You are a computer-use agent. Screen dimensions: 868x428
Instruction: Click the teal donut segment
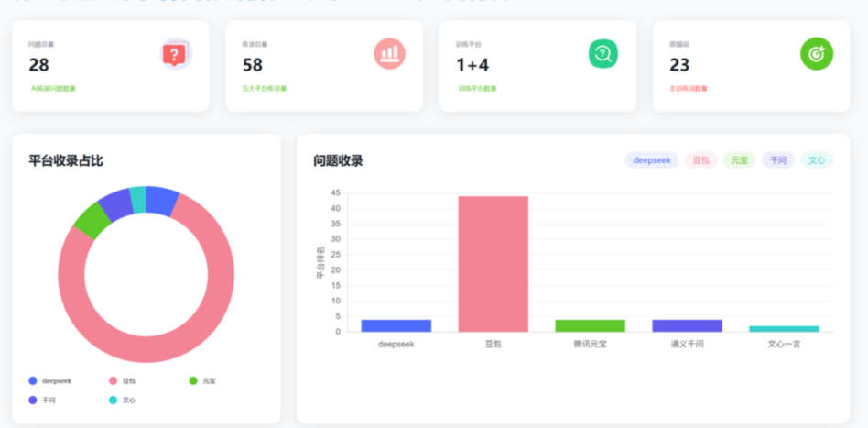click(138, 200)
